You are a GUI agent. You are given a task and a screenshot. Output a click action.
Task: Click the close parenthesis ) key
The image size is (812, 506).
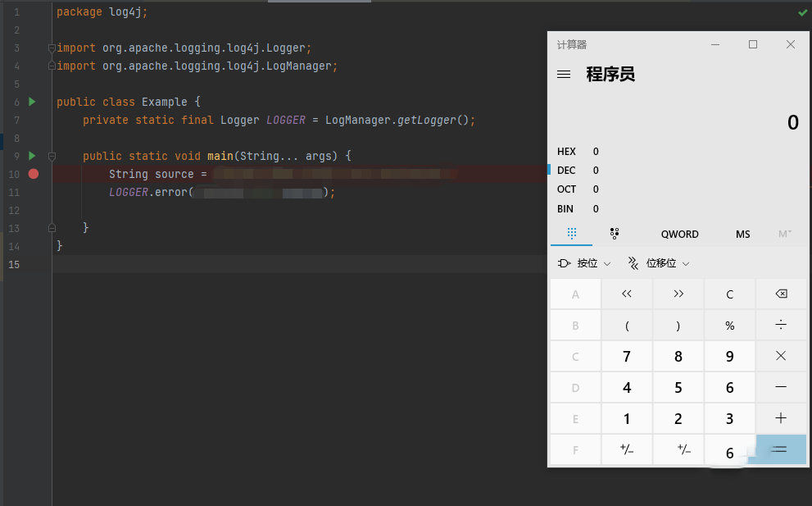click(x=678, y=325)
